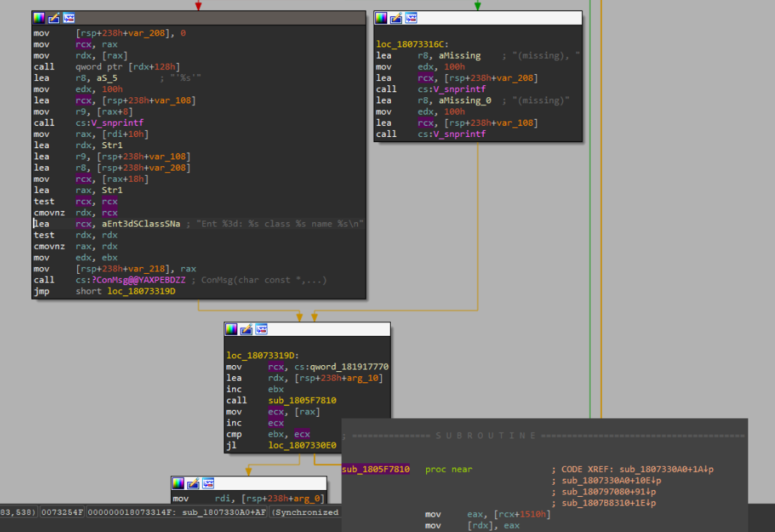
Task: Click the aMissing operand in lea r8
Action: 460,56
